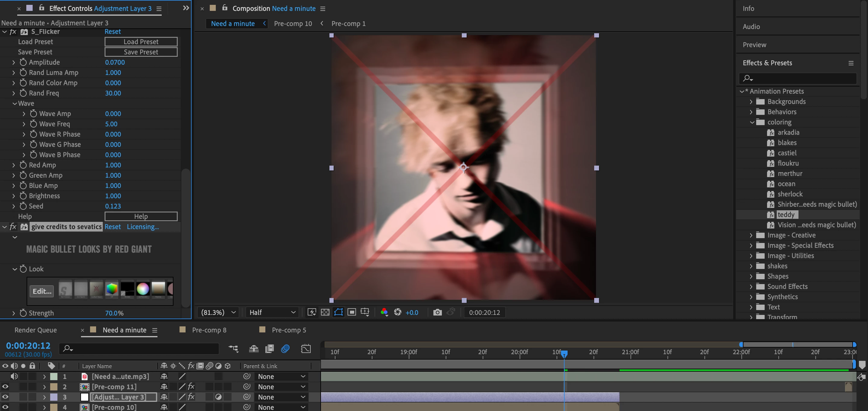Toggle the transparency grid icon

tap(325, 312)
